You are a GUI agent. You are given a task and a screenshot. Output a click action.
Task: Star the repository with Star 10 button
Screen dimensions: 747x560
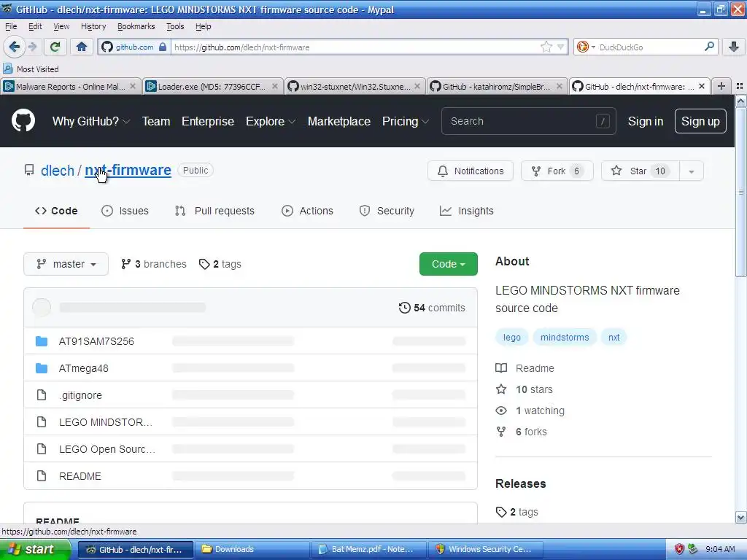tap(640, 171)
